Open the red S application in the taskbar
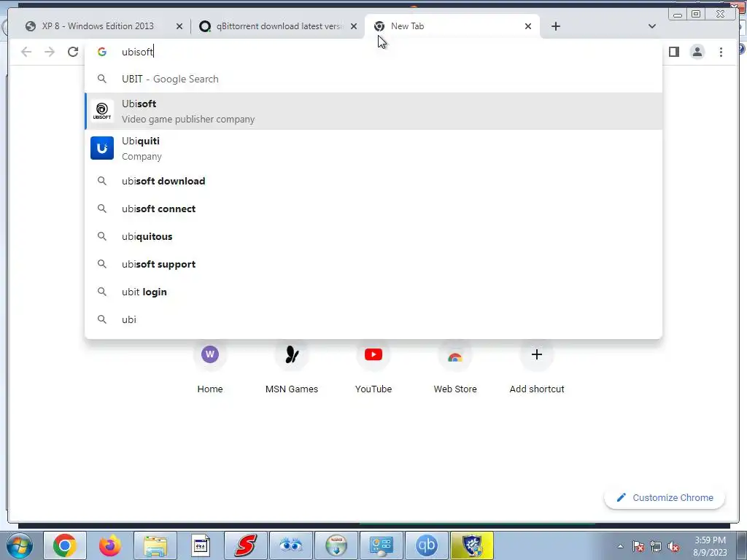The image size is (747, 560). click(246, 545)
